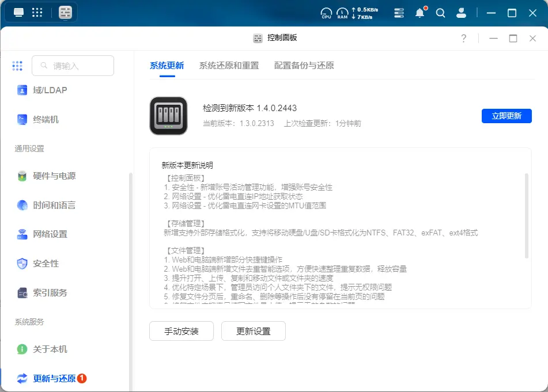This screenshot has height=392, width=548.
Task: Click the notification bell icon
Action: point(420,13)
